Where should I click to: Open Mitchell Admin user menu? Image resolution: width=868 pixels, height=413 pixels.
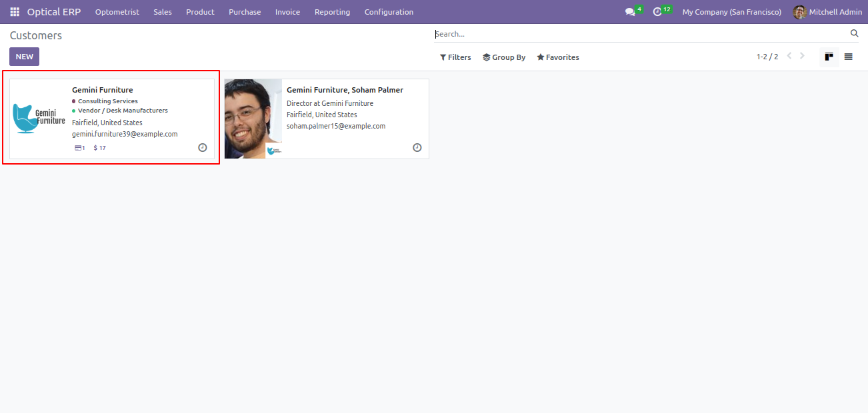pyautogui.click(x=827, y=12)
